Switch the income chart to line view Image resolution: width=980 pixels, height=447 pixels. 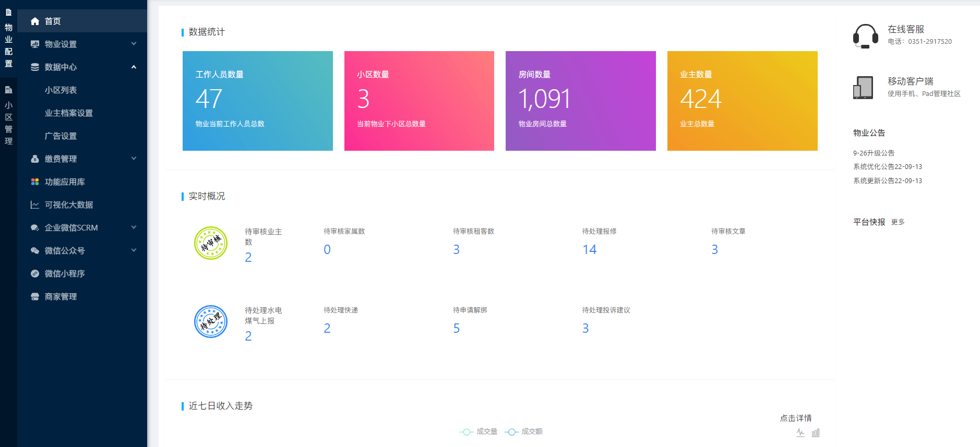tap(800, 432)
